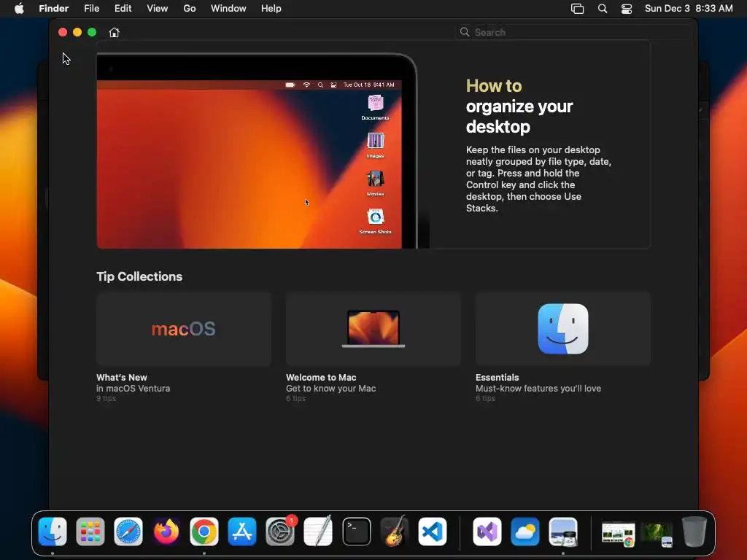Open the purple Visual Studio Dock icon
This screenshot has height=560, width=747.
coord(487,531)
